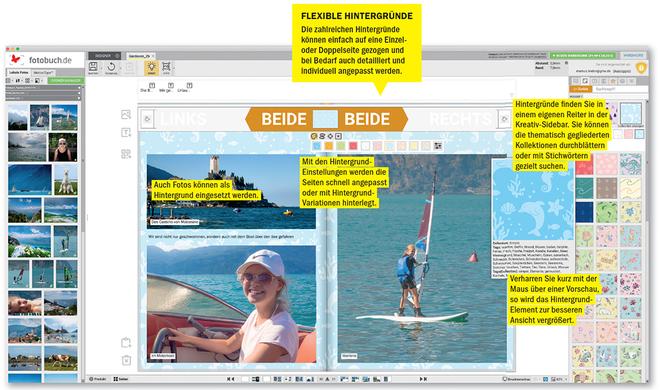Screen dimensions: 660x390
Task: Select the white dog photo thumbnail
Action: click(x=66, y=180)
